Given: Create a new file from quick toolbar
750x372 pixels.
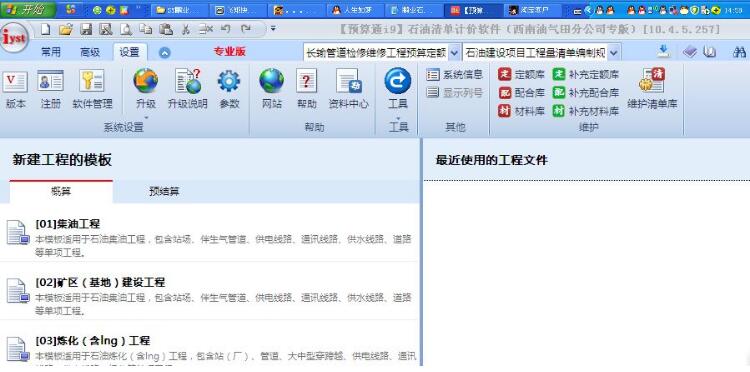Looking at the screenshot, I should pyautogui.click(x=45, y=30).
